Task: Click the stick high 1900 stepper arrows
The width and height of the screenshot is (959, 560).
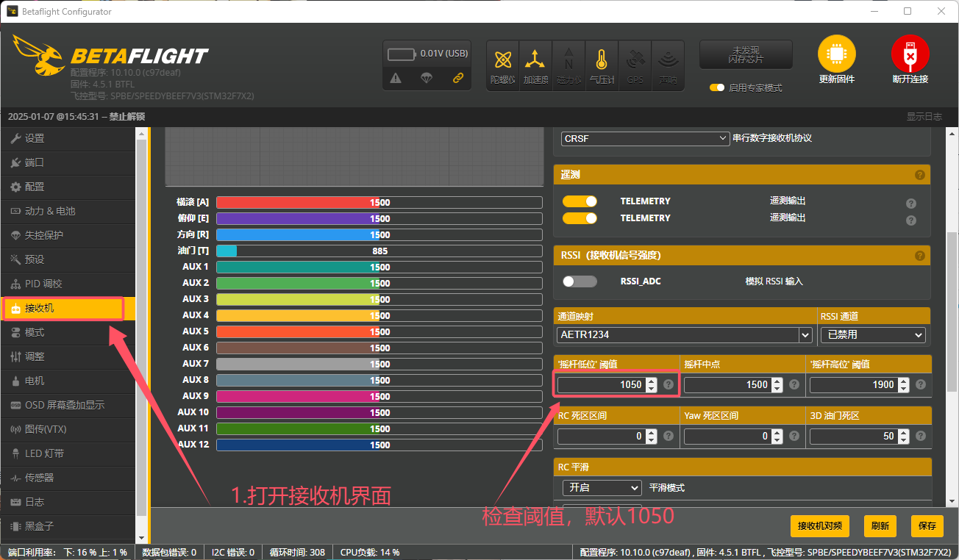Action: pos(904,384)
